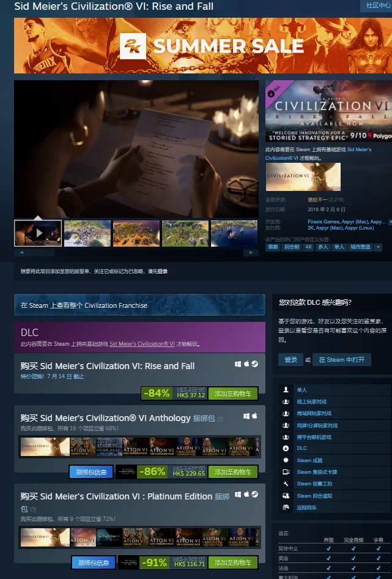Click the Apple platform icon for Rise and Fall
Screen dimensions: 392x579
click(246, 364)
